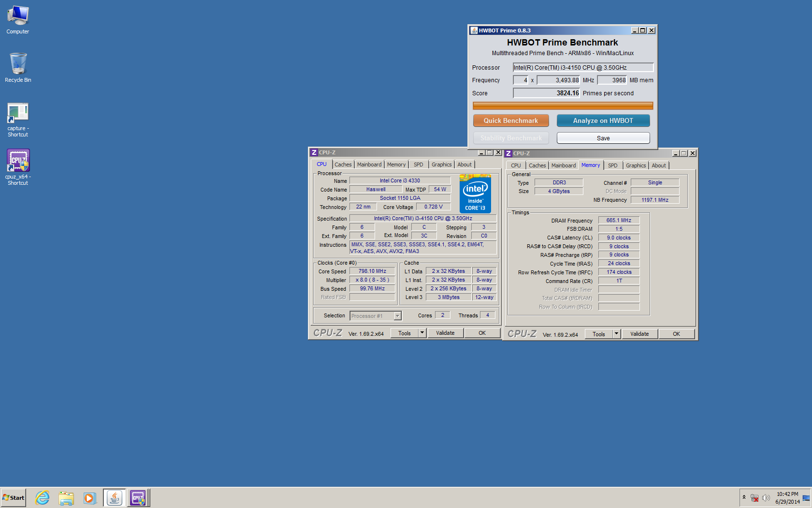Click the Save button in HWBOT Prime
The height and width of the screenshot is (508, 812).
(x=603, y=138)
